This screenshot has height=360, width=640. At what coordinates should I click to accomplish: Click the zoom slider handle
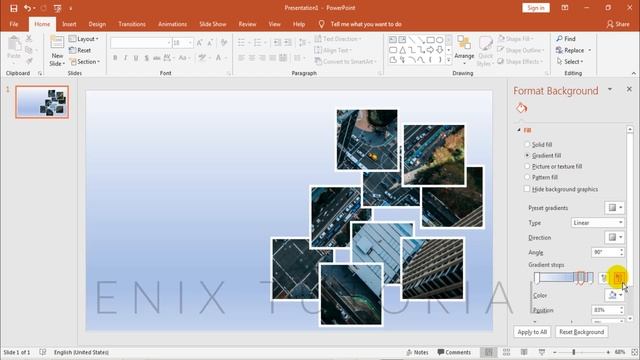tap(573, 352)
